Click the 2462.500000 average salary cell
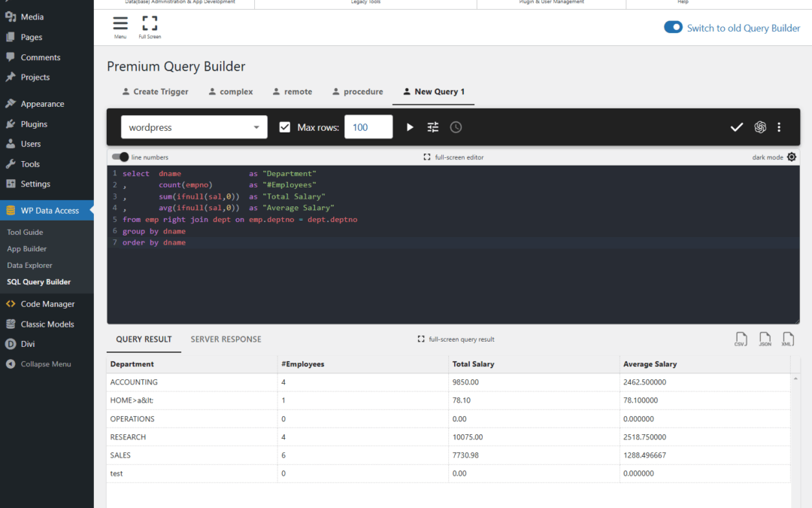Screen dimensions: 812x508 click(704, 382)
